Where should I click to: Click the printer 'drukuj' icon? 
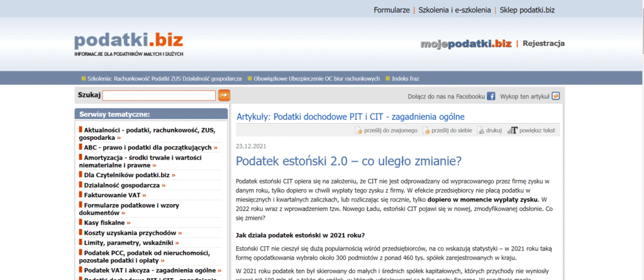[481, 131]
